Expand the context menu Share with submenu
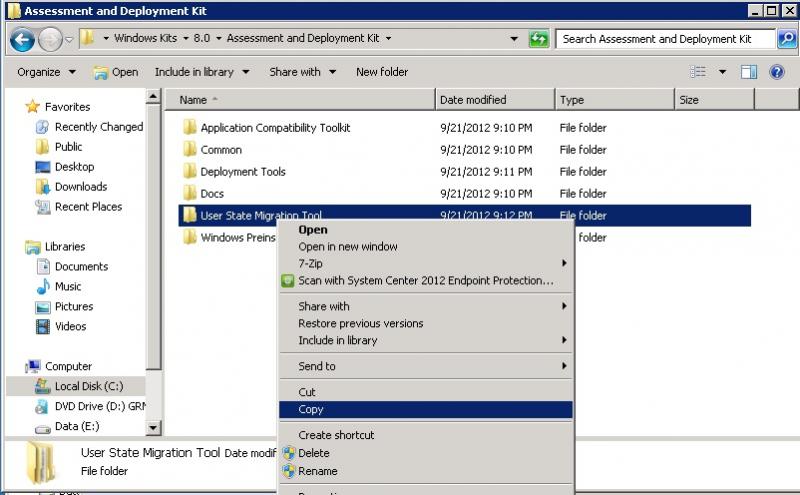 426,306
